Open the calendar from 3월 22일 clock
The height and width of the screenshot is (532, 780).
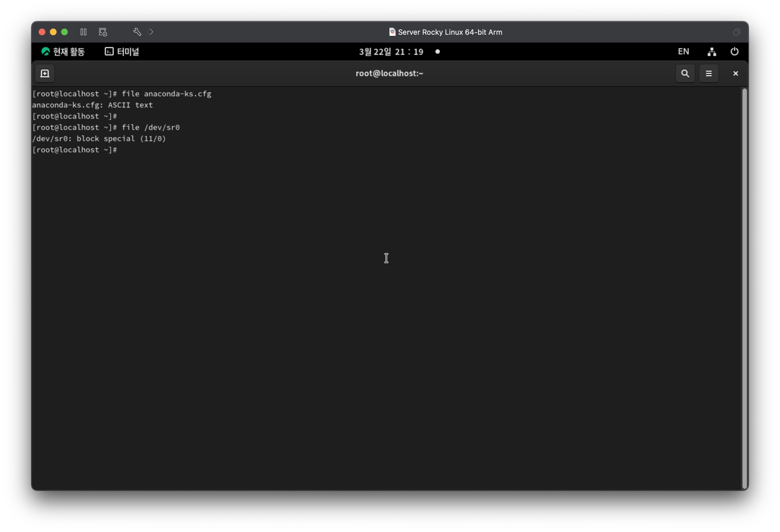(x=391, y=52)
